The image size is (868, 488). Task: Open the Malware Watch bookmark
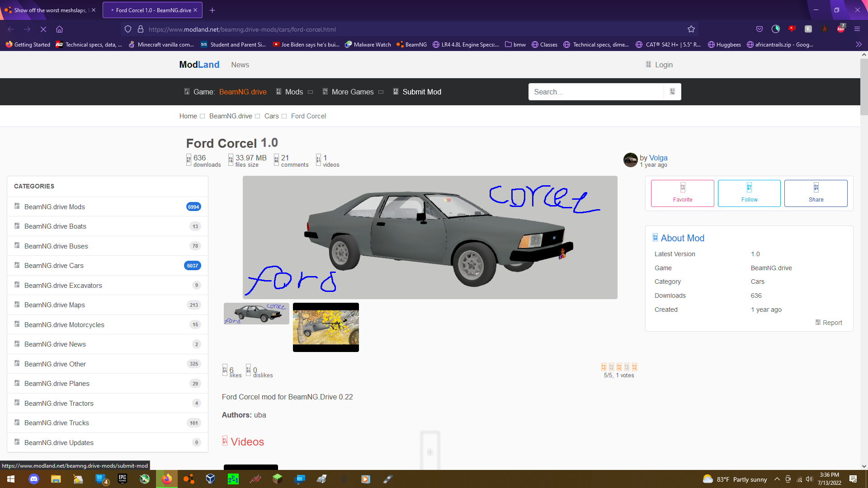point(368,44)
